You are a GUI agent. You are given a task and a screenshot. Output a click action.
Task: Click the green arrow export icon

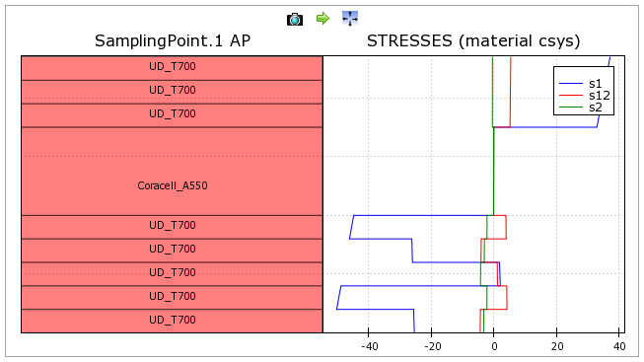pyautogui.click(x=322, y=19)
